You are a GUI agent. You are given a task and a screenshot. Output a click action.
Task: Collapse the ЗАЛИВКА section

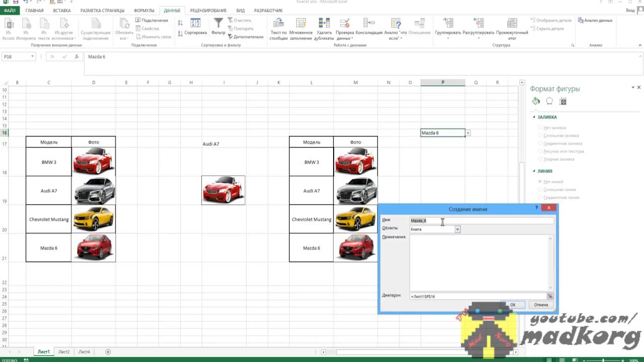coord(534,117)
